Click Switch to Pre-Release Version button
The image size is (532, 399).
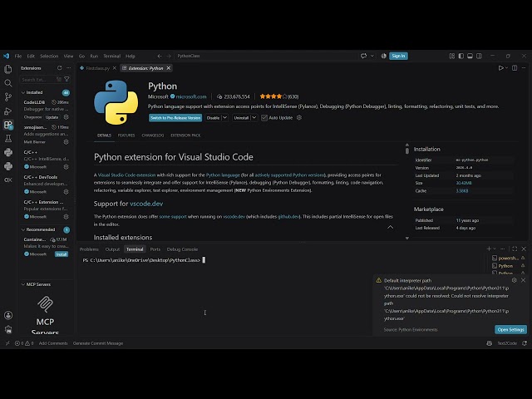[175, 118]
